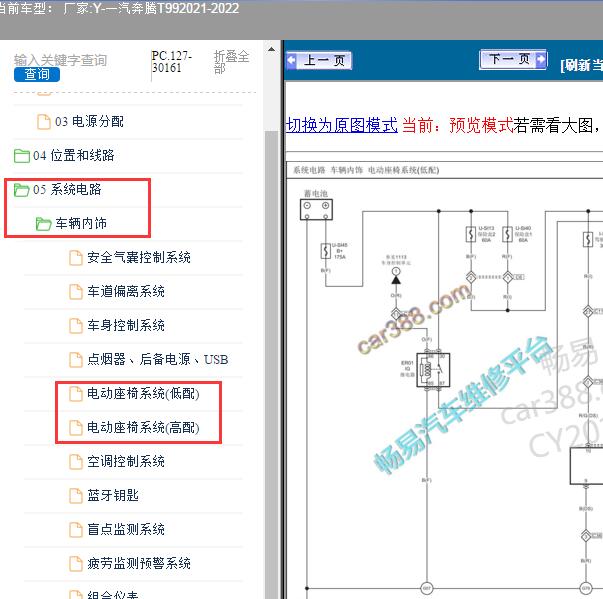603x599 pixels.
Task: Click the file icon beside 车身控制系统
Action: coord(76,326)
